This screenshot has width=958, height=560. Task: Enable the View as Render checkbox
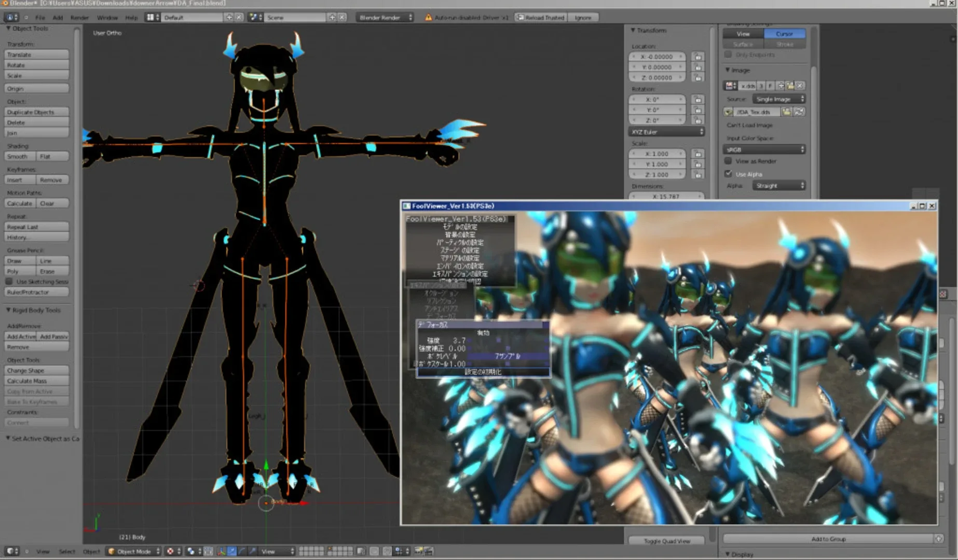pyautogui.click(x=728, y=161)
